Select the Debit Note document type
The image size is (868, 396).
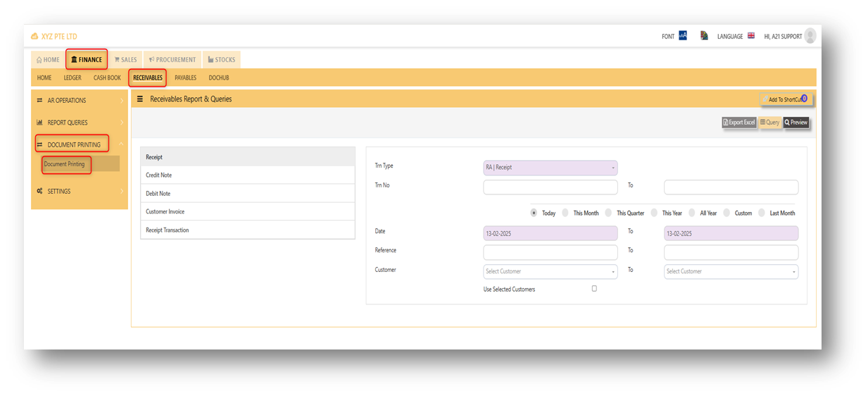(x=248, y=194)
